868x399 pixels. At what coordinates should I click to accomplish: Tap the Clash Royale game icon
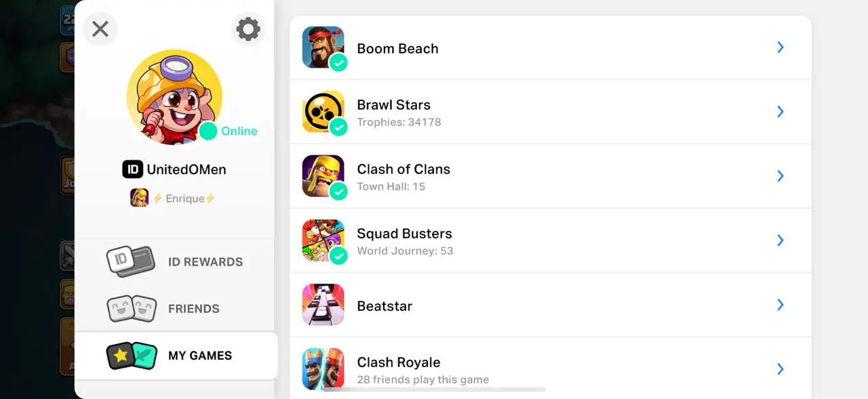[323, 369]
